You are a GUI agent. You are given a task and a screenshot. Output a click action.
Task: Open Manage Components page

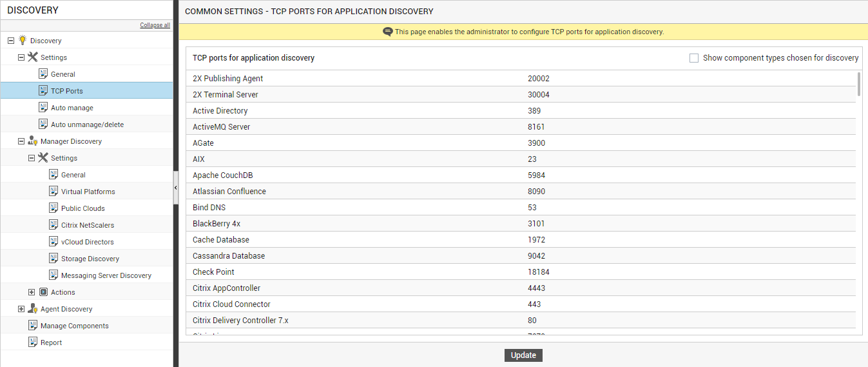click(75, 326)
